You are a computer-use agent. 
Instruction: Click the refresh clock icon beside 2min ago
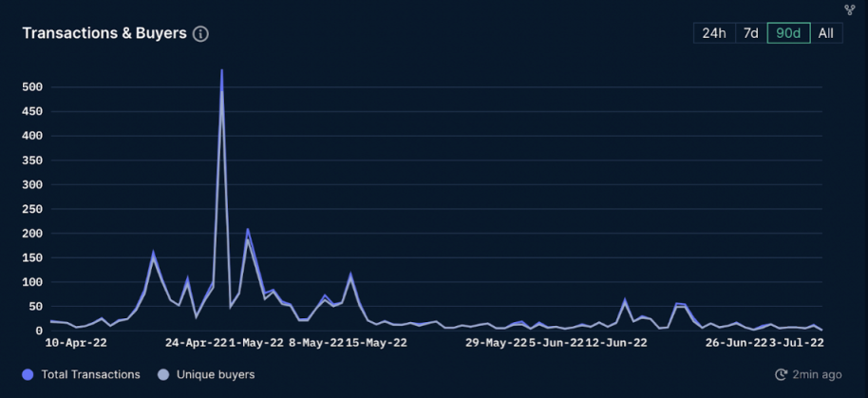[781, 375]
